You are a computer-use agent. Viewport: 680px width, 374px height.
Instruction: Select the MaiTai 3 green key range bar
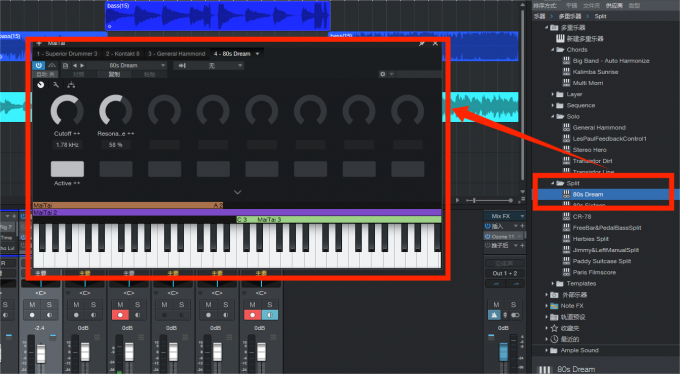[x=339, y=220]
